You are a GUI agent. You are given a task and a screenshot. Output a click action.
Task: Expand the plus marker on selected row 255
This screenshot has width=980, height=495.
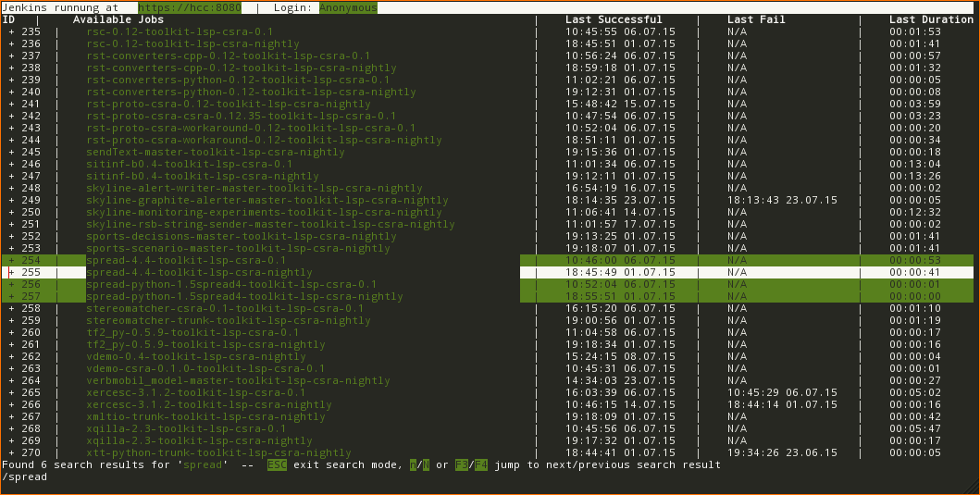pyautogui.click(x=11, y=273)
